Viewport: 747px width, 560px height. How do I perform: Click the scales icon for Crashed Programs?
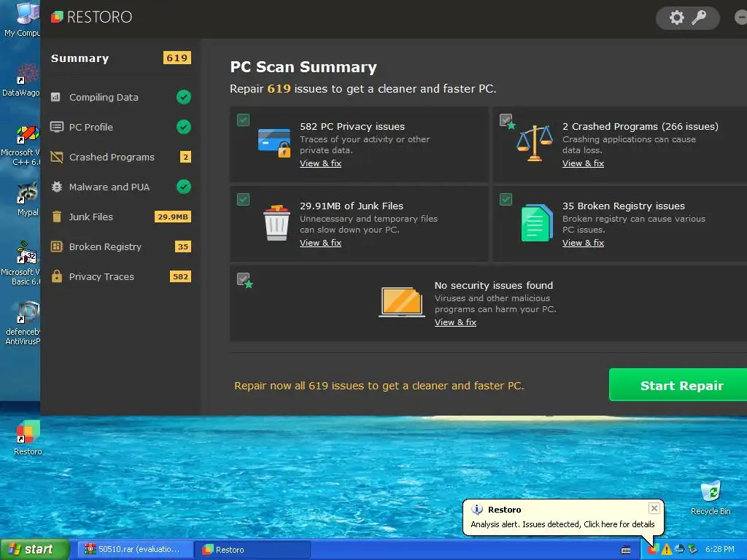(535, 143)
